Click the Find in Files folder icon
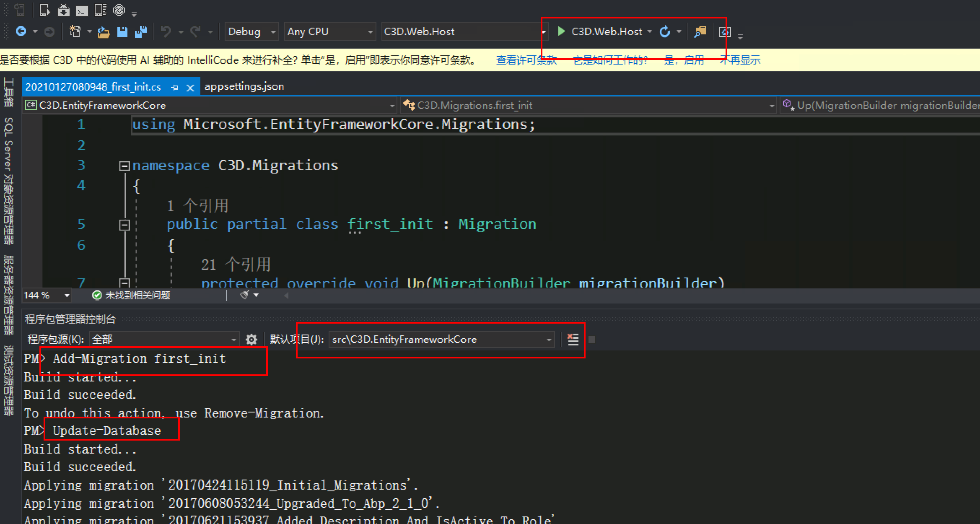This screenshot has width=980, height=524. (x=700, y=31)
